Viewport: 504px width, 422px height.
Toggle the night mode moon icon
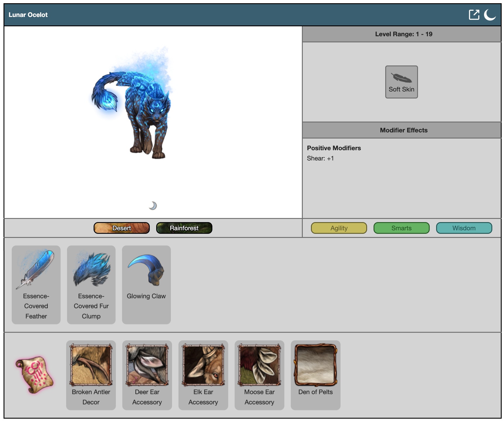(490, 15)
